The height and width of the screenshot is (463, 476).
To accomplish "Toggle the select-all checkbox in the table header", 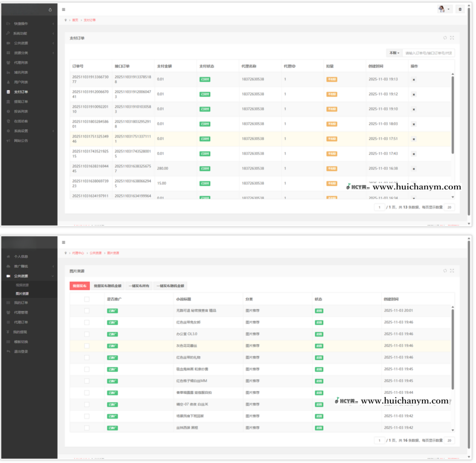I will point(86,299).
